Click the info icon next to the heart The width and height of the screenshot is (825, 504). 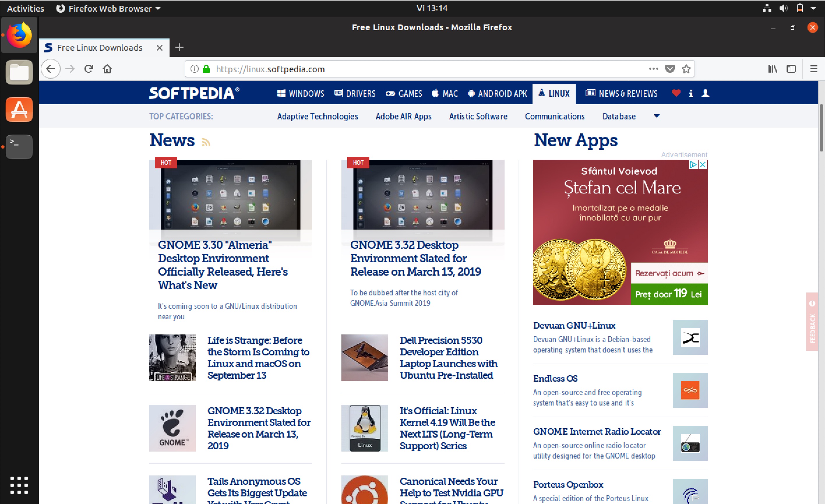pyautogui.click(x=691, y=94)
